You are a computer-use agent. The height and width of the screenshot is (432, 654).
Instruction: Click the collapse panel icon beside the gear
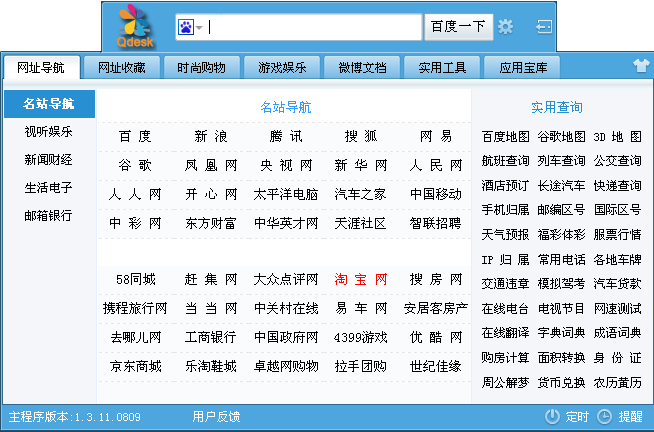(544, 27)
